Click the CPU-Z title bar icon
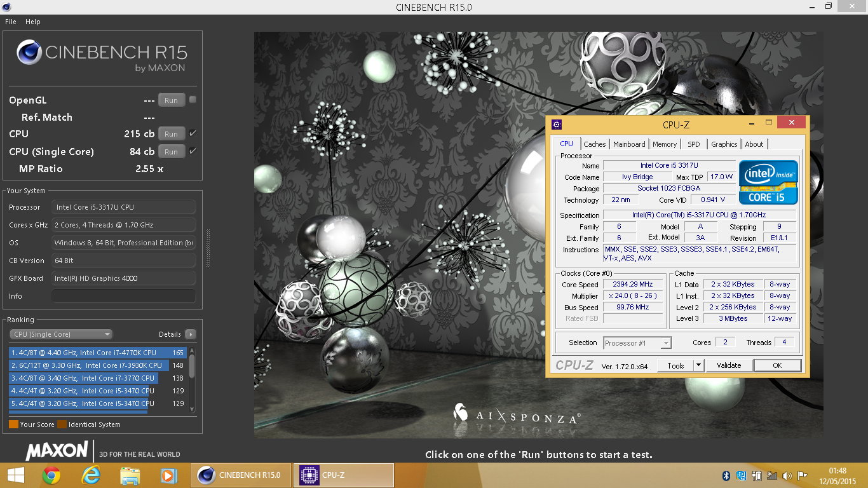868x488 pixels. (557, 125)
